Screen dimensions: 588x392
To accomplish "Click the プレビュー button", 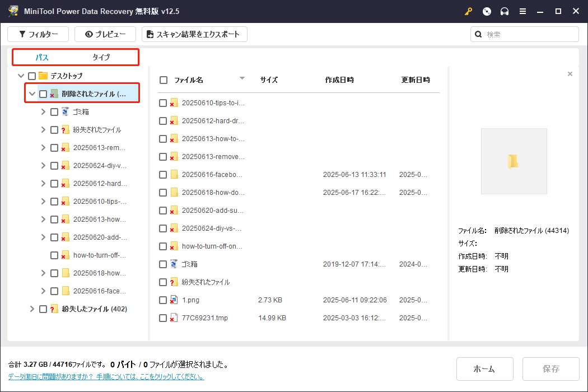I will click(x=105, y=34).
